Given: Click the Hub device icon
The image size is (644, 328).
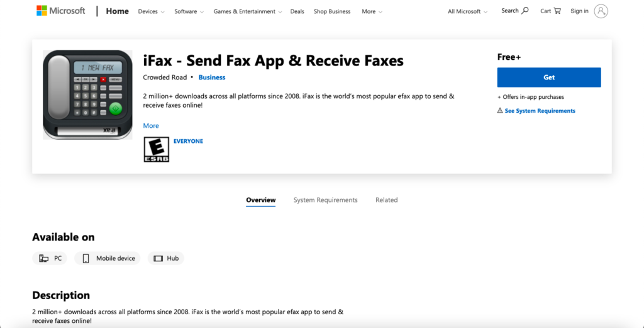Looking at the screenshot, I should point(158,259).
